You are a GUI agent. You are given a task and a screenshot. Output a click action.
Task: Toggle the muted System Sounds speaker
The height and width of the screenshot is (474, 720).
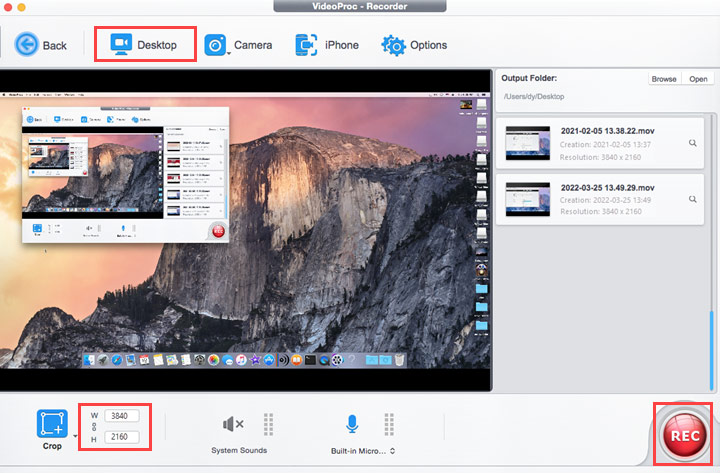tap(233, 424)
